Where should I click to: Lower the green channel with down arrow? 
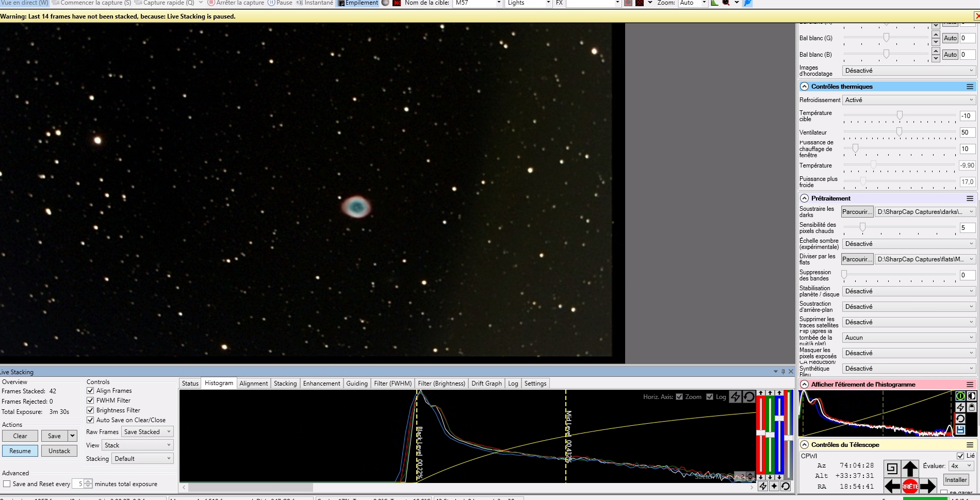(x=770, y=477)
